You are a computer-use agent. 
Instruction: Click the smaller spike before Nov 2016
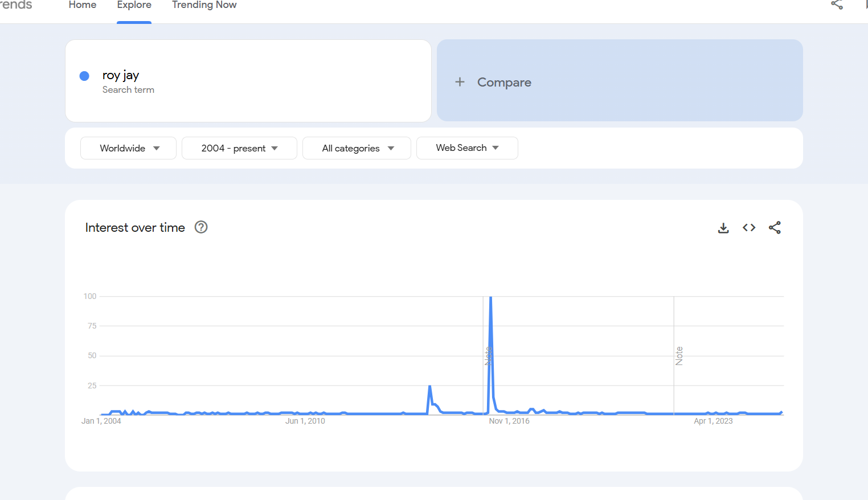click(x=430, y=387)
